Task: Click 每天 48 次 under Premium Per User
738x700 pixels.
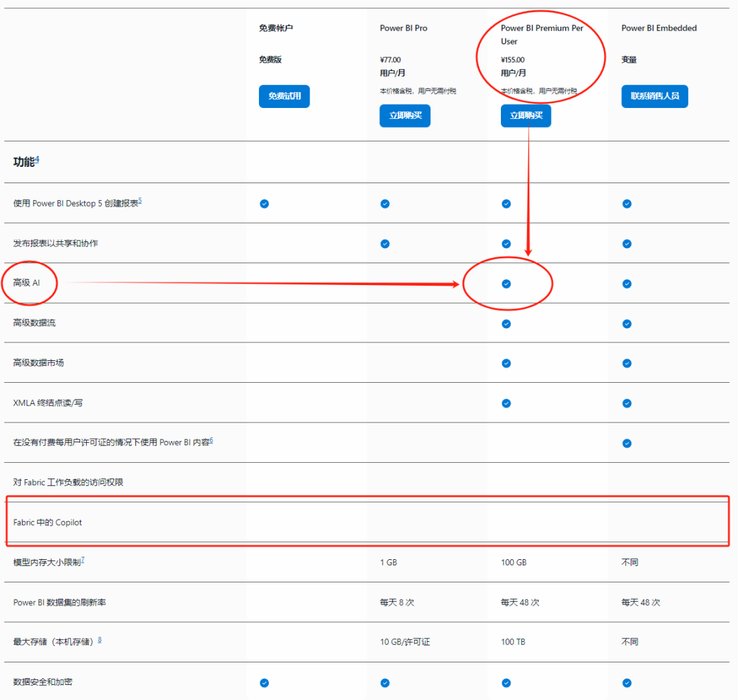Action: (520, 602)
